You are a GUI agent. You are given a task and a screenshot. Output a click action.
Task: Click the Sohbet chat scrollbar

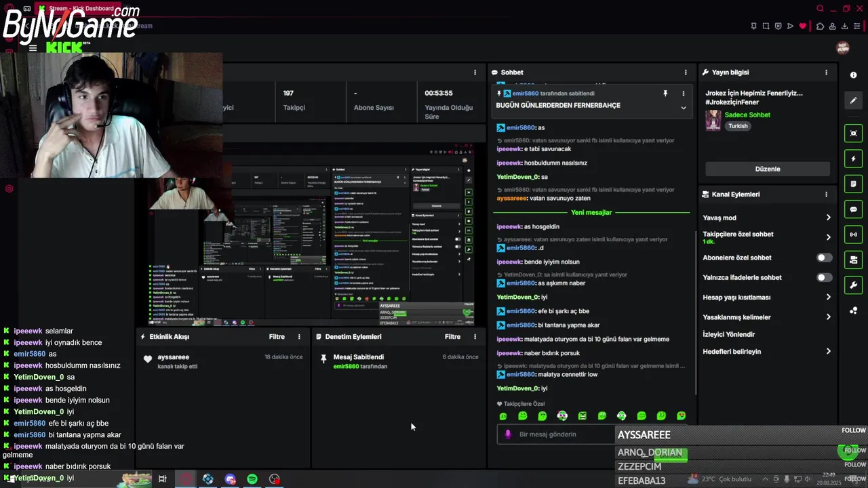[x=695, y=312]
